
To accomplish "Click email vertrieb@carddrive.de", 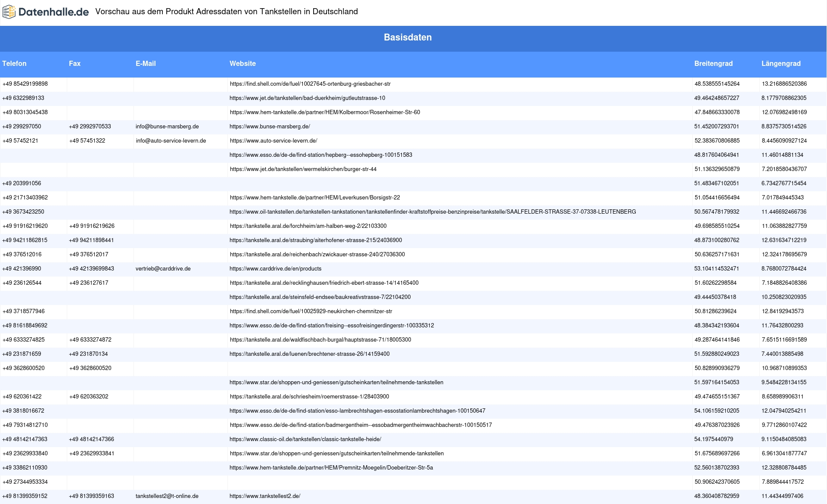I will pos(163,269).
